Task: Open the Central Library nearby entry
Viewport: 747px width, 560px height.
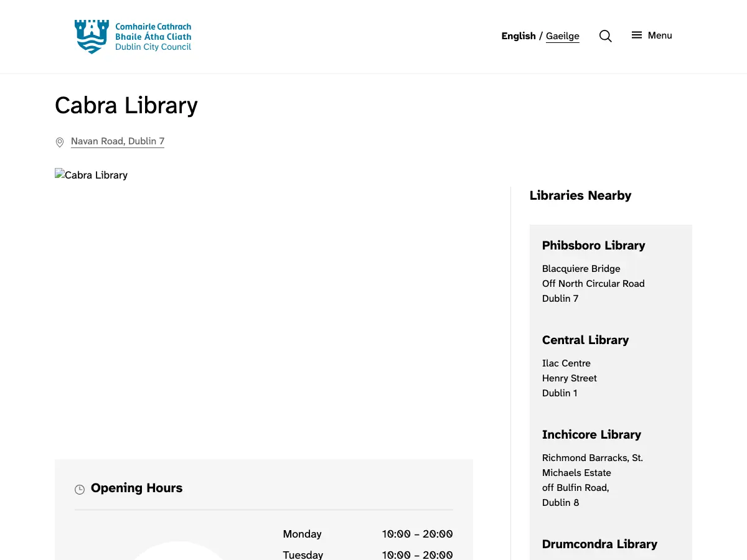Action: click(586, 340)
